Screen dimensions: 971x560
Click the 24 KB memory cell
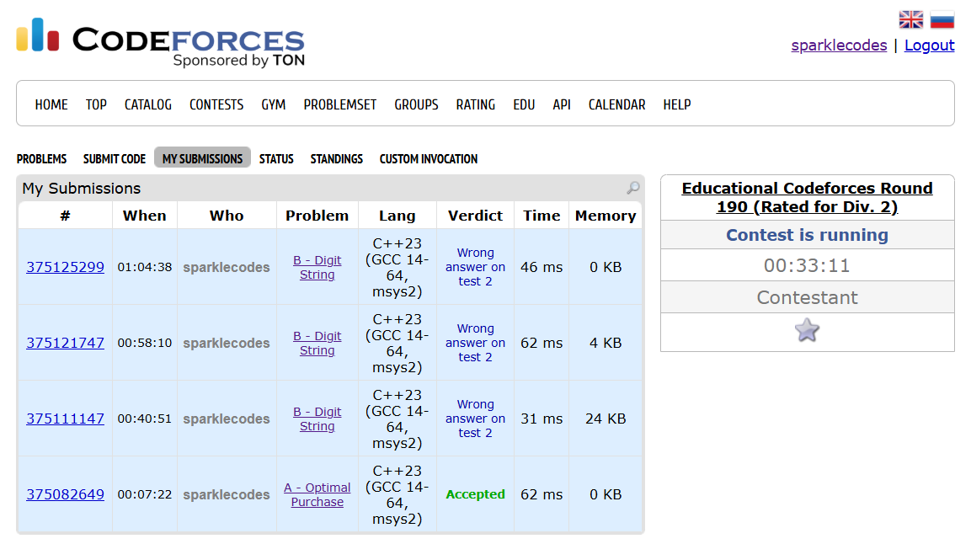click(605, 419)
